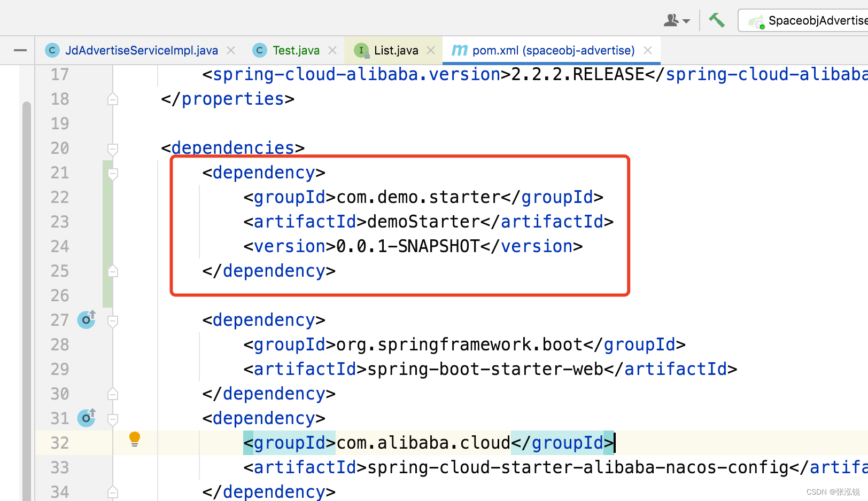Click line number 32 in the gutter

60,443
